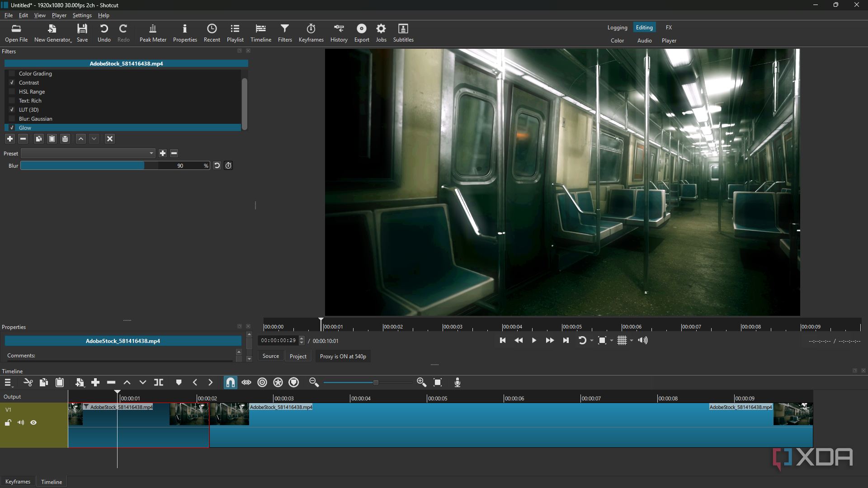This screenshot has height=488, width=868.
Task: Play the video preview
Action: pyautogui.click(x=534, y=341)
